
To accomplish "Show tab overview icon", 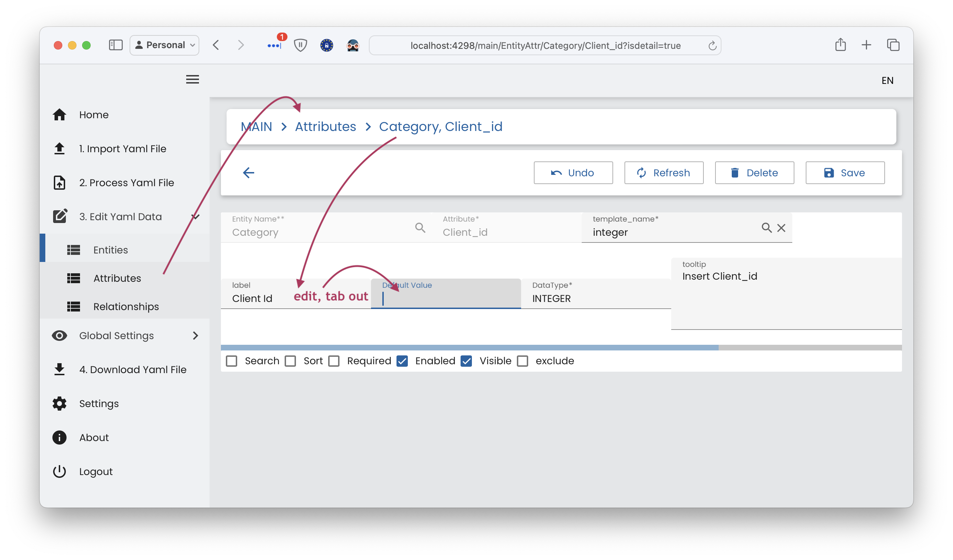I will (x=893, y=45).
